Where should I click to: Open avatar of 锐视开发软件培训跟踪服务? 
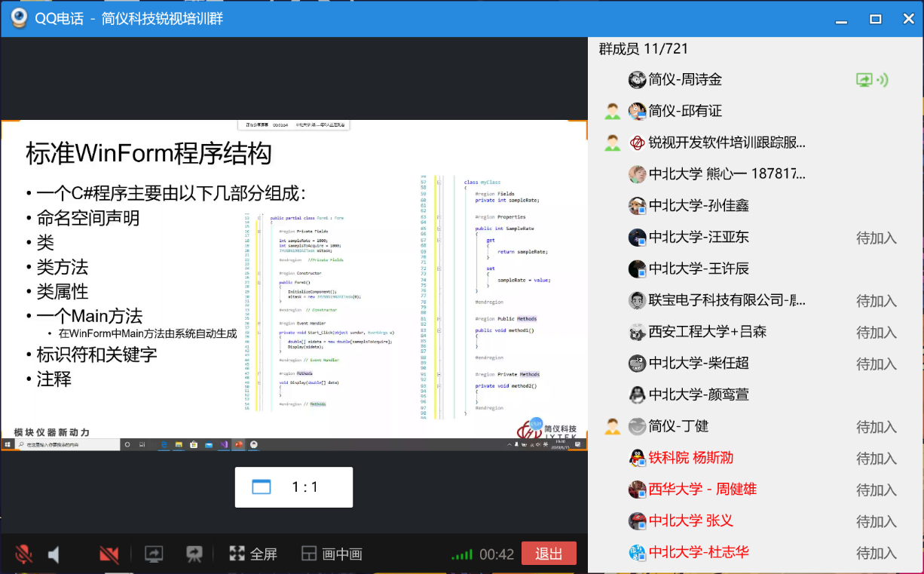tap(637, 143)
